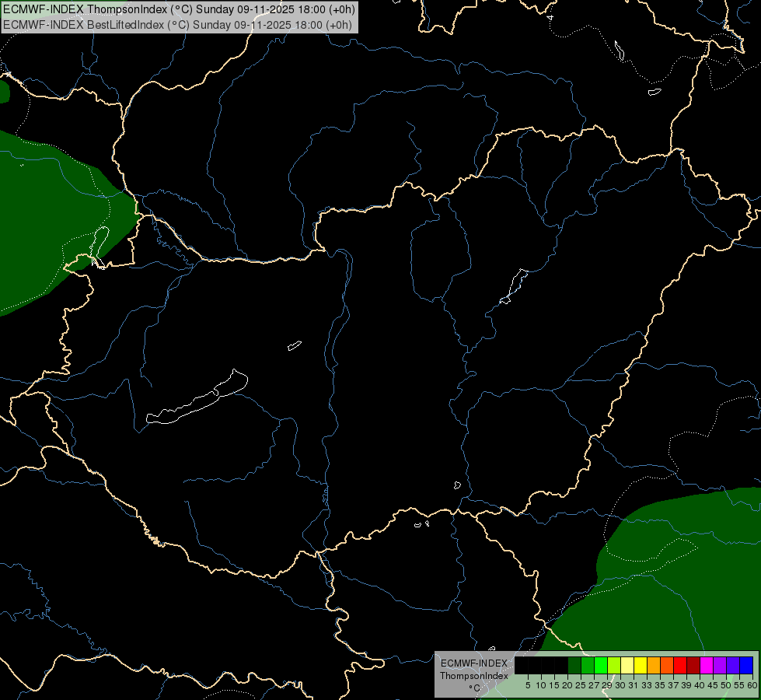761x700 pixels.
Task: Click the lime 29–30 legend swatch
Action: click(614, 665)
